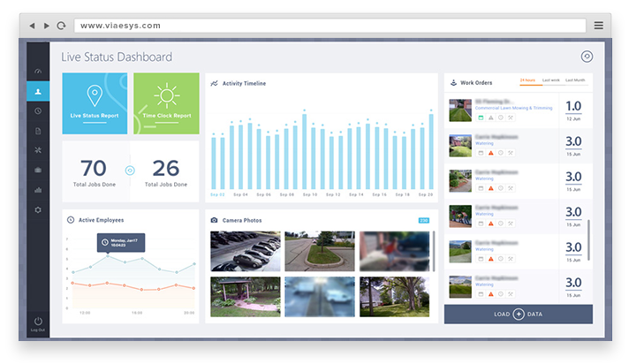The width and height of the screenshot is (629, 364).
Task: Open the settings gear in sidebar
Action: pyautogui.click(x=38, y=210)
